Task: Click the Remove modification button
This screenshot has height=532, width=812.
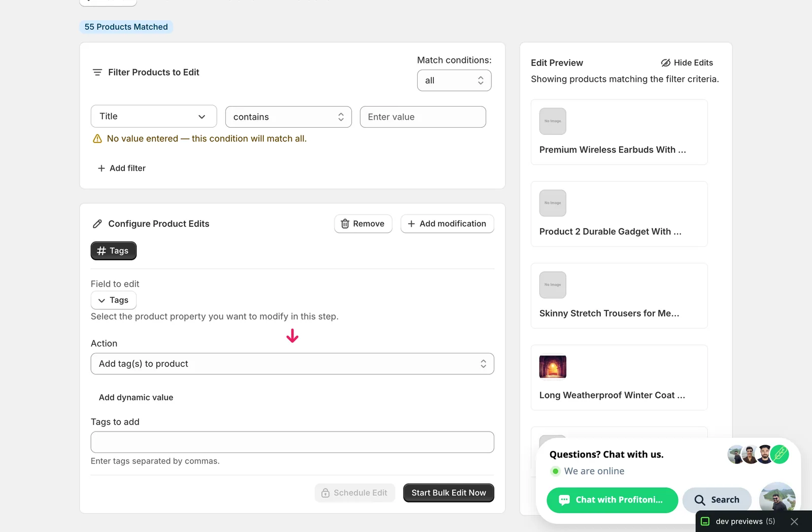Action: (363, 224)
